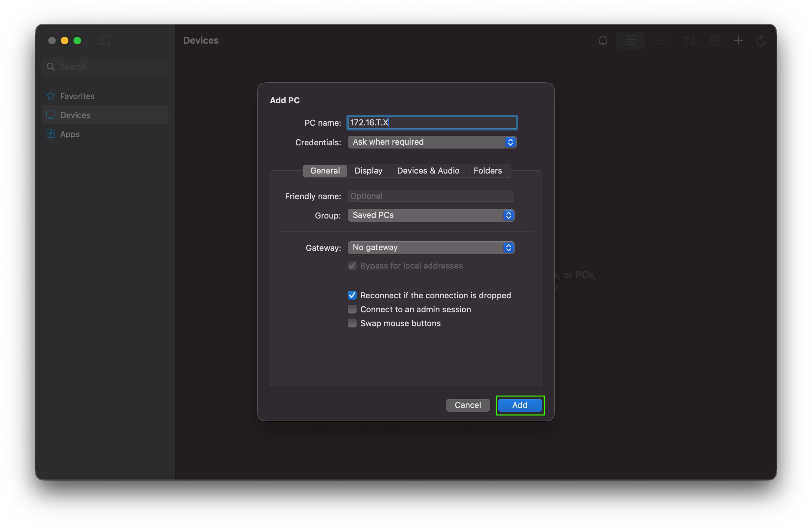Click the plus add icon
This screenshot has height=527, width=812.
pos(738,41)
